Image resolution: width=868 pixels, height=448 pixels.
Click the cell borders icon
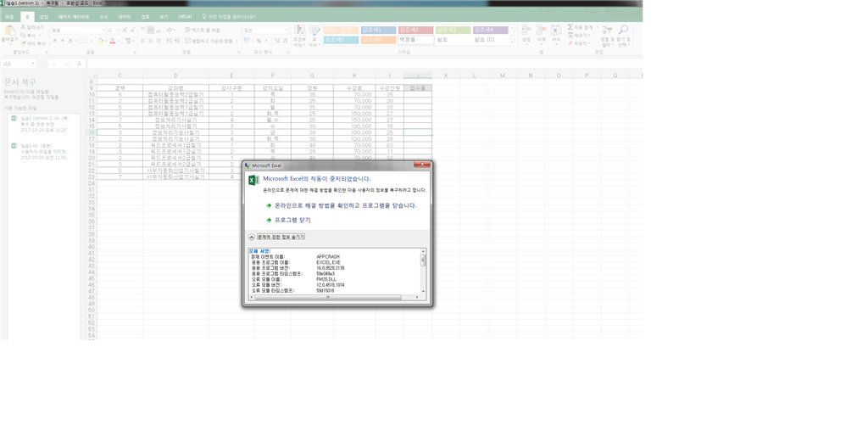click(86, 41)
